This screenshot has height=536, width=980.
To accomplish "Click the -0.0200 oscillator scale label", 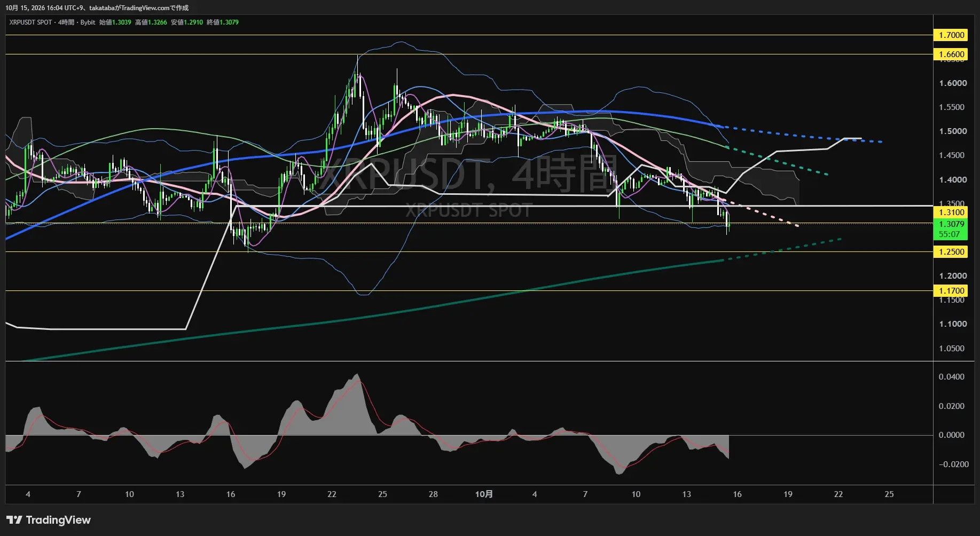I will tap(954, 464).
